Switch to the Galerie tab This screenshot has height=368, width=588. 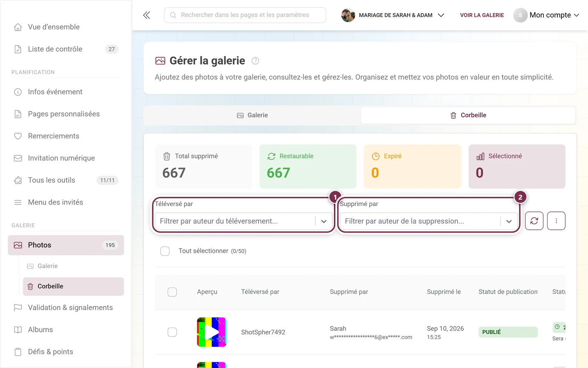point(252,115)
